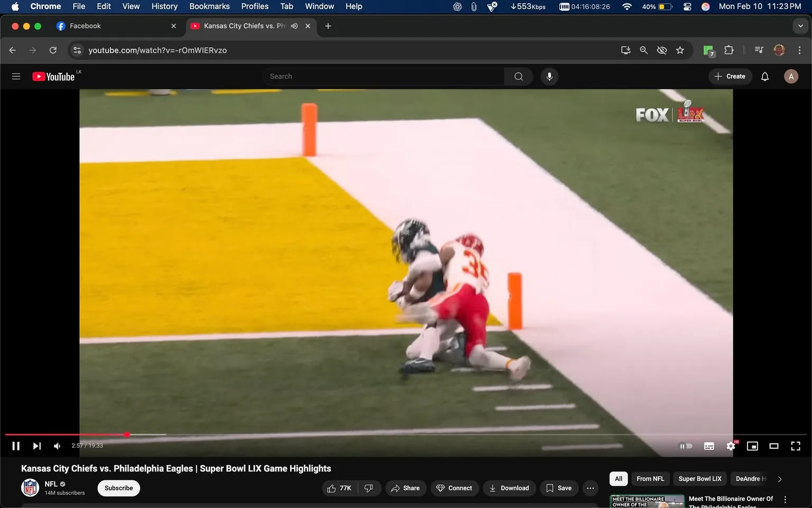This screenshot has height=508, width=812.
Task: Skip to the next video
Action: pos(36,446)
